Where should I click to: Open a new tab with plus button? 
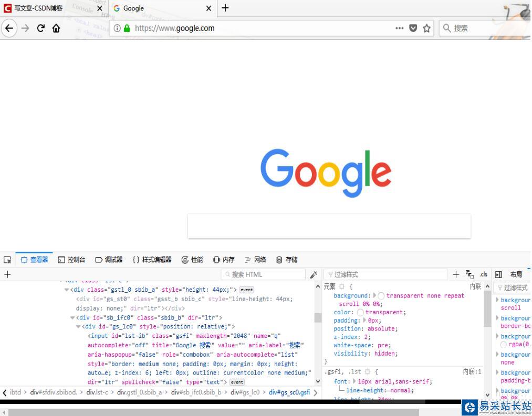coord(225,8)
